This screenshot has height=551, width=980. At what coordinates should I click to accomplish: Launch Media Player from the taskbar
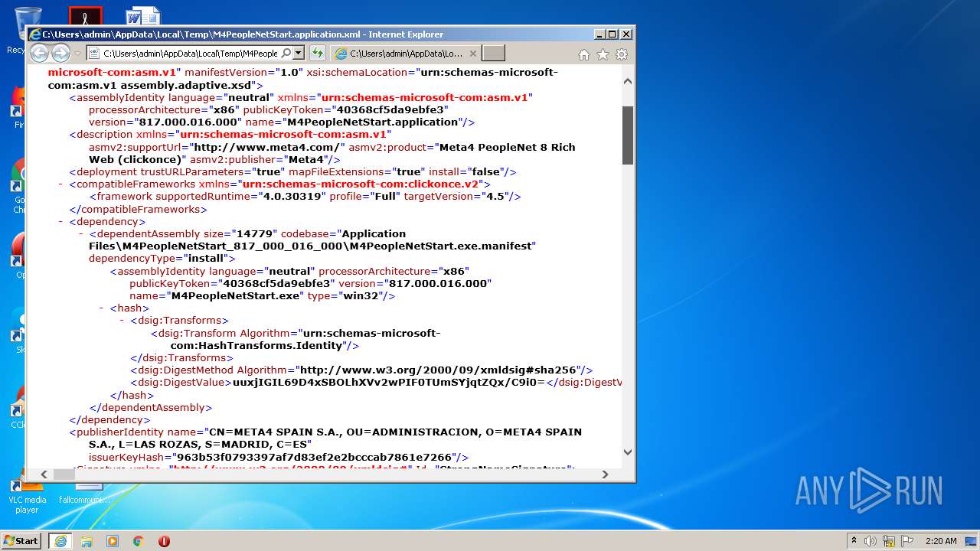click(x=113, y=541)
